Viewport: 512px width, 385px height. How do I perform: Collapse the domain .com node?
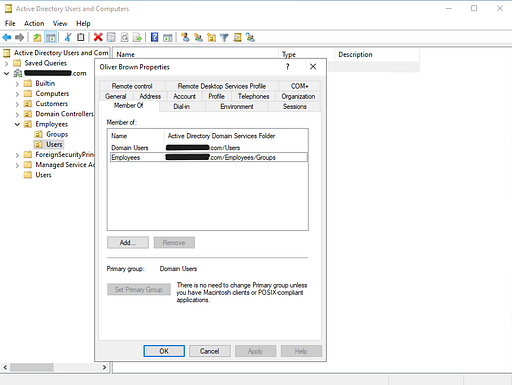point(7,73)
